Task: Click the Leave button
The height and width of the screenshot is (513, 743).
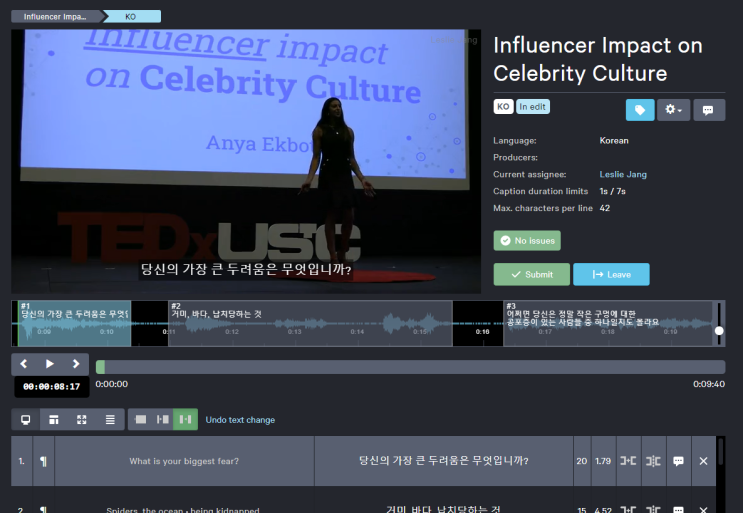Action: [611, 274]
